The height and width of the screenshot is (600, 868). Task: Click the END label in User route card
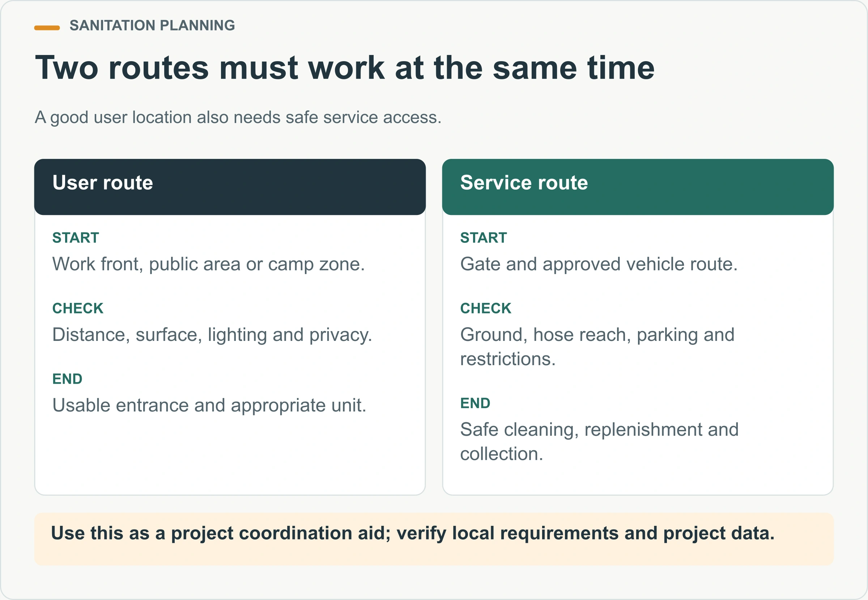tap(67, 379)
